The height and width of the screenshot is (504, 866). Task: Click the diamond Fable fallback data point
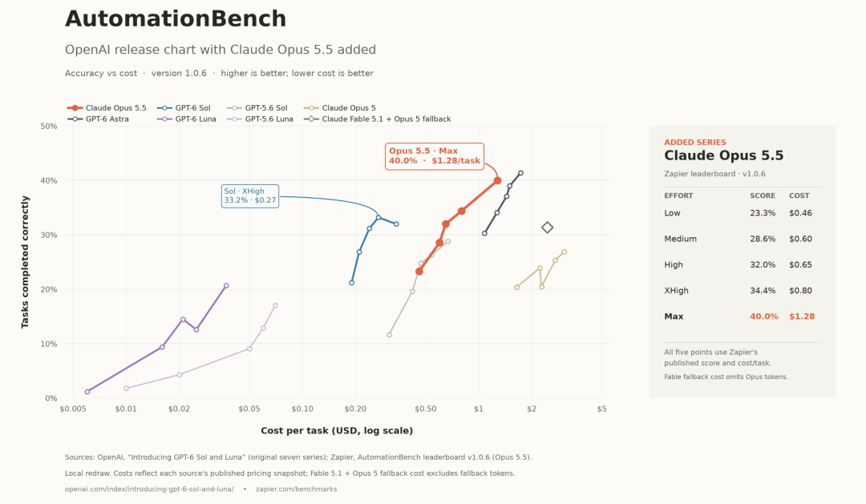click(547, 228)
